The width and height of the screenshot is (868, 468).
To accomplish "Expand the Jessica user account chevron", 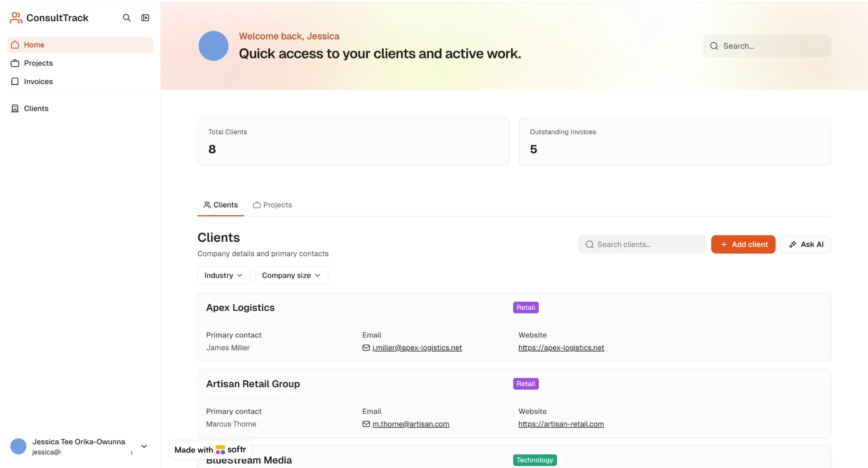I will [144, 446].
